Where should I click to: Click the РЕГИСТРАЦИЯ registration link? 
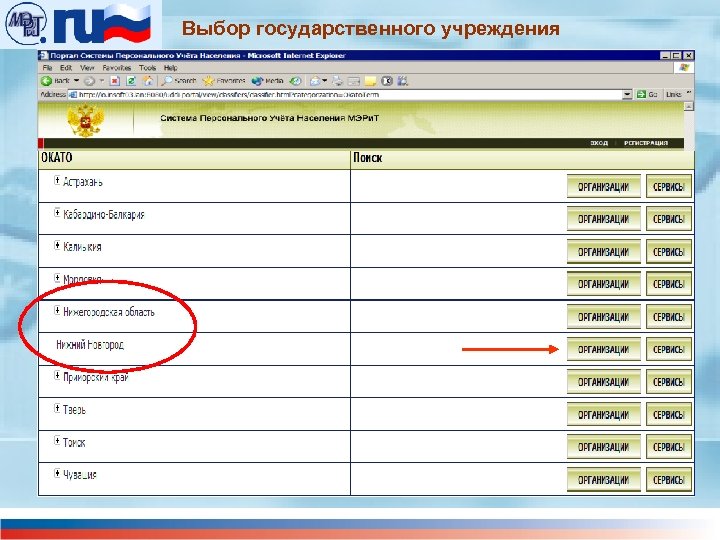point(646,143)
